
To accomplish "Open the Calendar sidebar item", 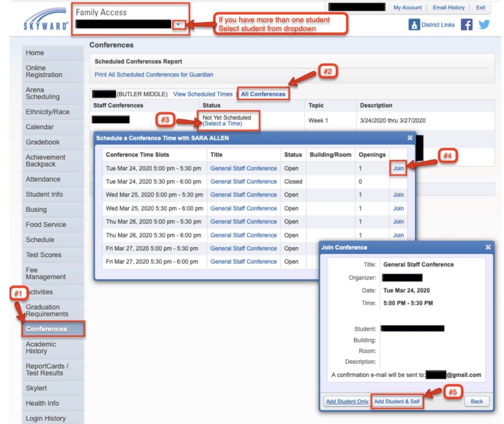I will [53, 127].
